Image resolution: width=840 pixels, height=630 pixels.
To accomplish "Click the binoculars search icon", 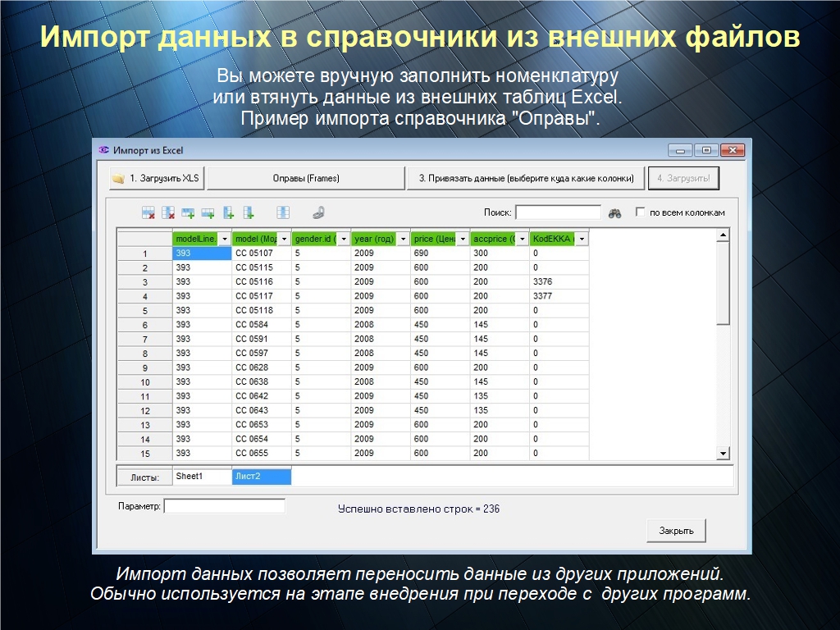I will [x=615, y=213].
